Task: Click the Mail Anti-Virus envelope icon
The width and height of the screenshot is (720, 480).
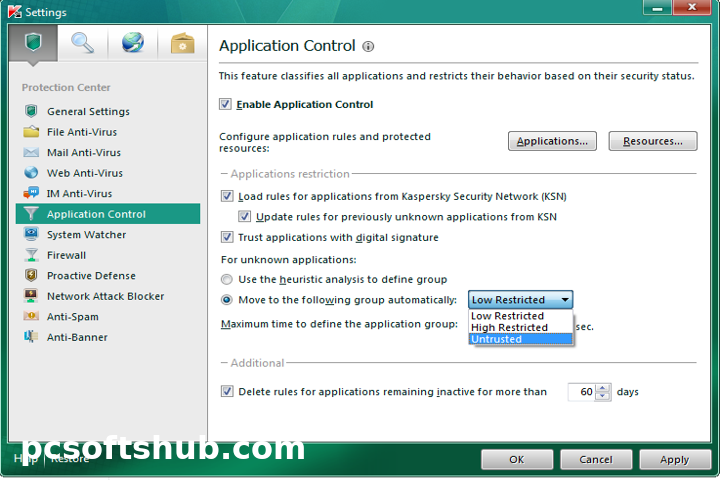Action: (31, 152)
